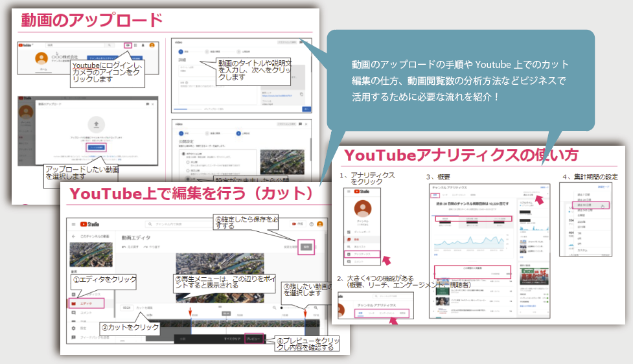
Task: Select the first visibility radio in 公開設定
Action: click(x=183, y=154)
